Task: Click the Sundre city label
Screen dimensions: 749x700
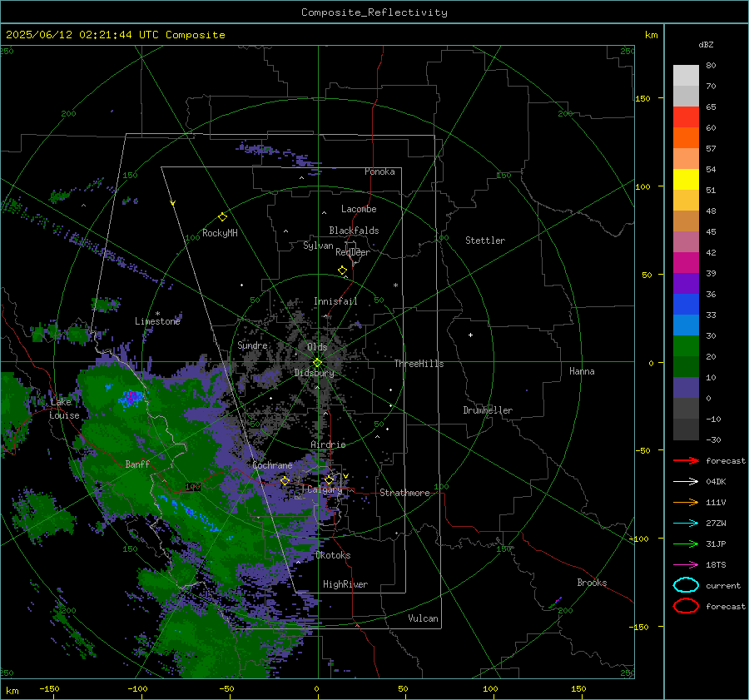Action: [252, 345]
